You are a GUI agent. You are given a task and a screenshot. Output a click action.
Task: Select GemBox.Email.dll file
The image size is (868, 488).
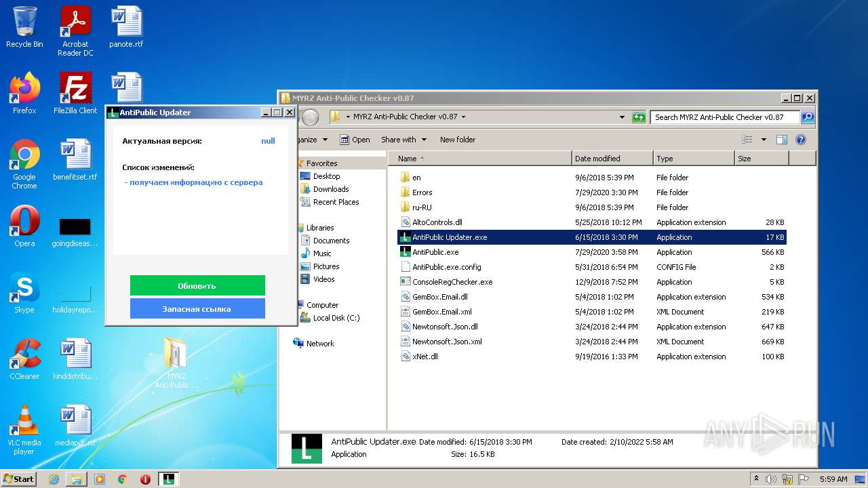(592, 297)
